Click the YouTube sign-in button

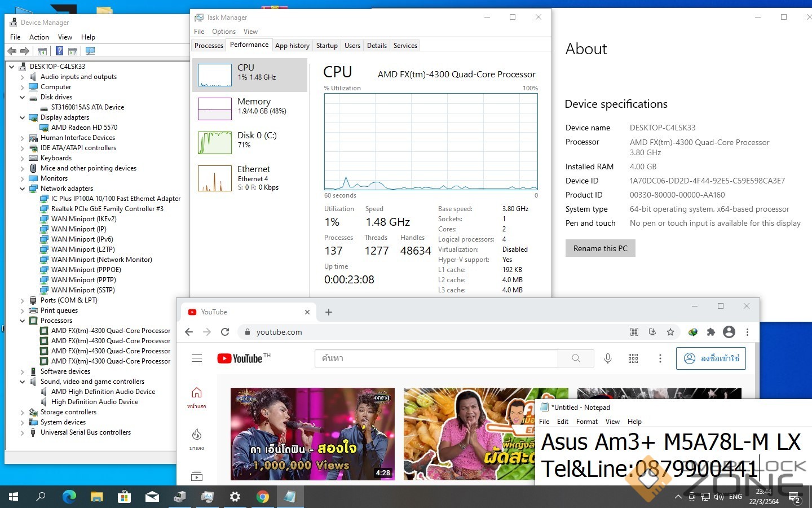click(x=711, y=358)
